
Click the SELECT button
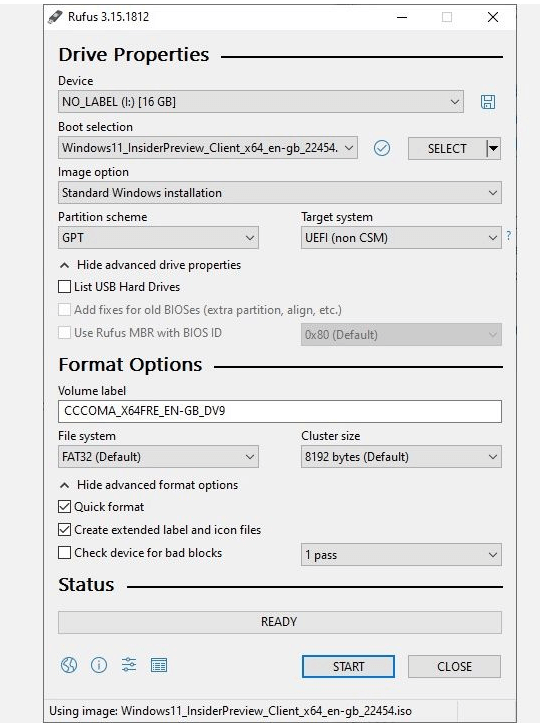[447, 148]
